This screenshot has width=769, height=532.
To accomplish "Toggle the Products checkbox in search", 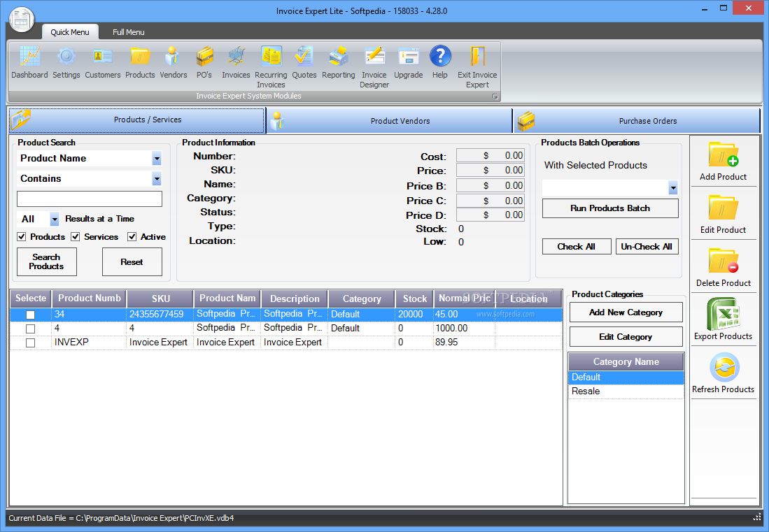I will point(22,236).
